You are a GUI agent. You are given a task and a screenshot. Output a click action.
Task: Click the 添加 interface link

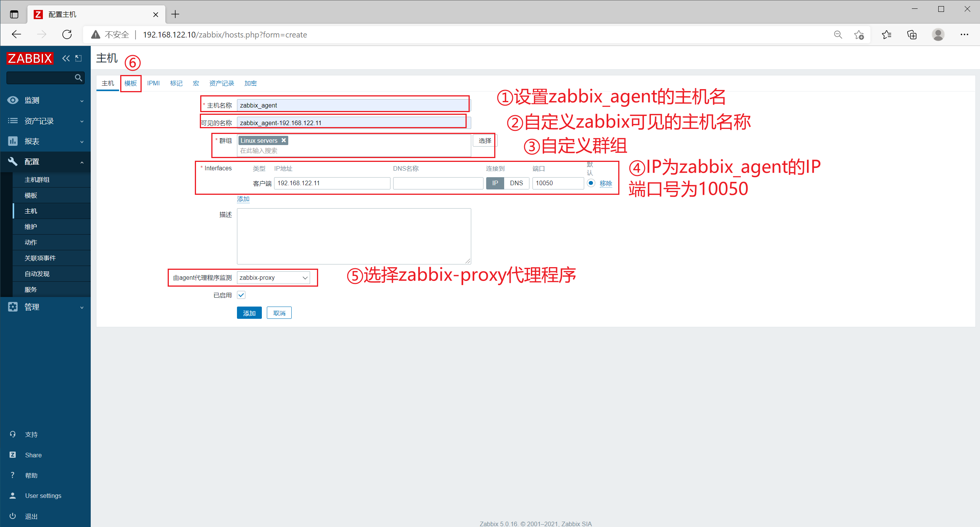point(243,199)
